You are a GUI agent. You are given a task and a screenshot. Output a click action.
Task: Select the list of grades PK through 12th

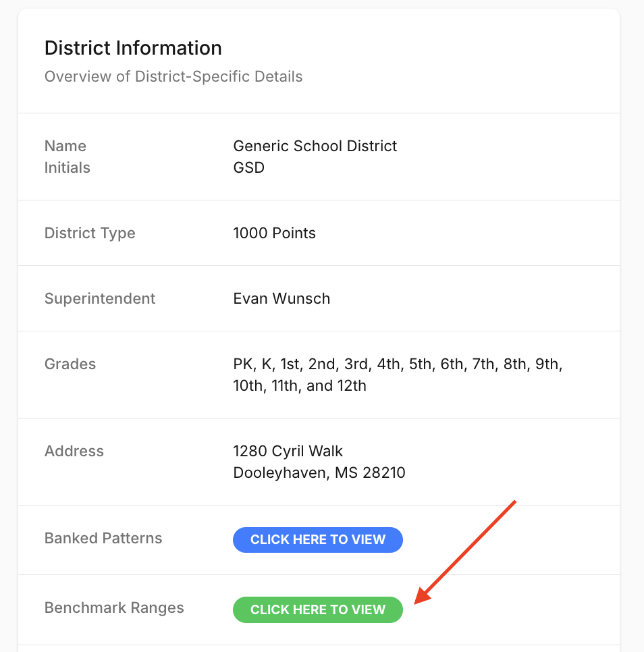tap(398, 375)
